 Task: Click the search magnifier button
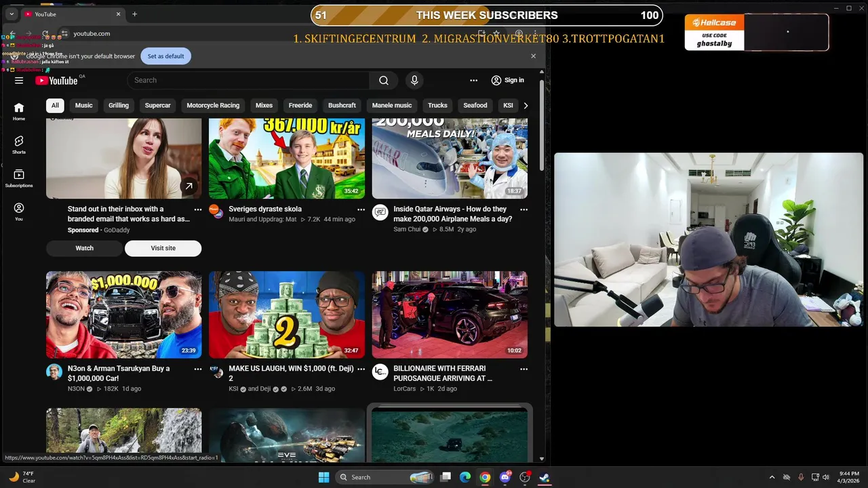coord(384,80)
